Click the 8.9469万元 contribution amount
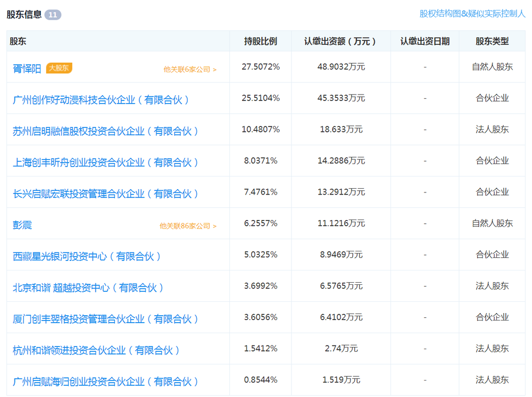532x397 pixels. (341, 255)
